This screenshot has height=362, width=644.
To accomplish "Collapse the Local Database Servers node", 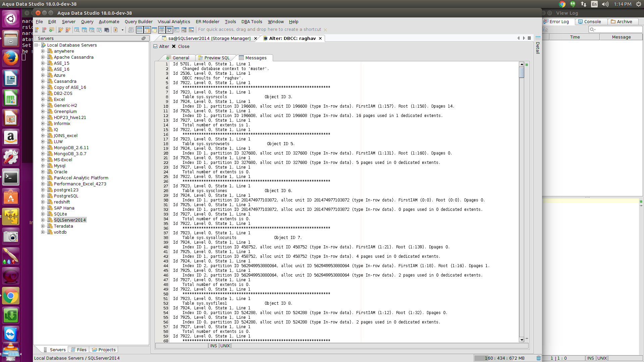I will coord(36,45).
